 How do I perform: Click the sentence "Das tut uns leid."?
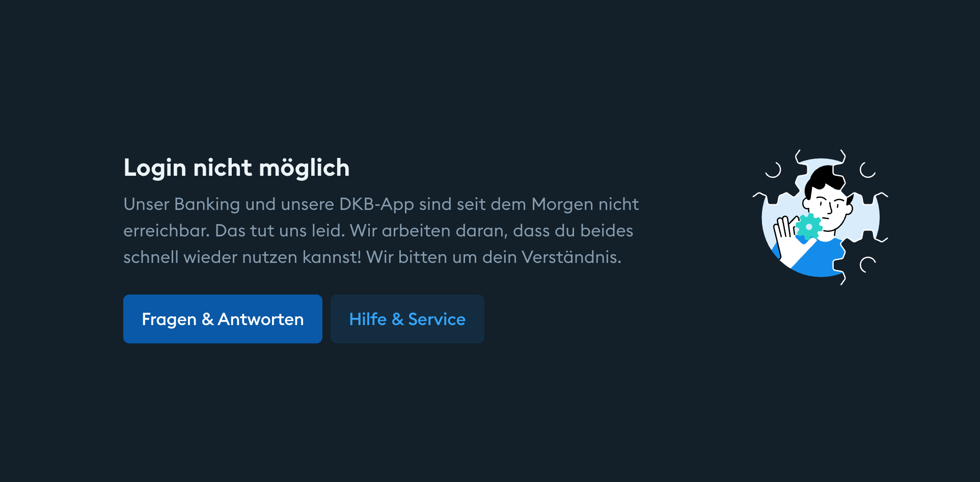tap(280, 230)
